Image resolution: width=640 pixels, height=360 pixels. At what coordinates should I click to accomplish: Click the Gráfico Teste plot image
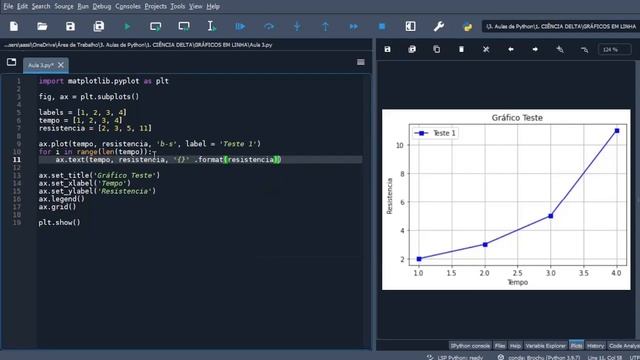[506, 200]
